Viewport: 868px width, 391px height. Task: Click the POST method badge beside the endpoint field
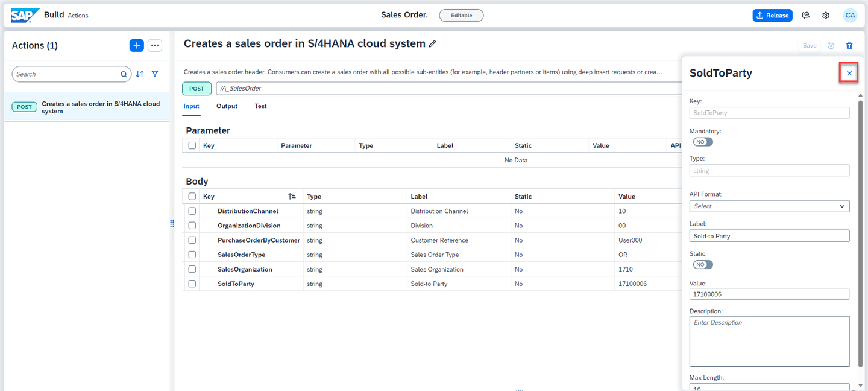tap(197, 88)
